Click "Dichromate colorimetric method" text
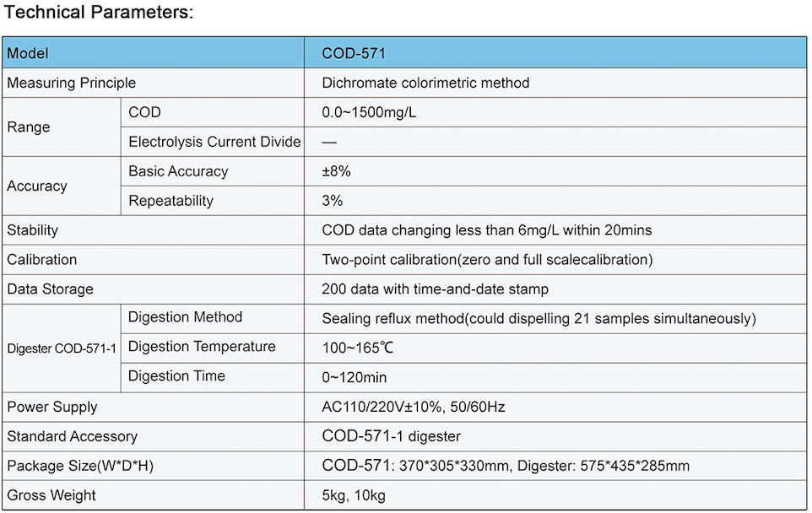 click(x=425, y=83)
